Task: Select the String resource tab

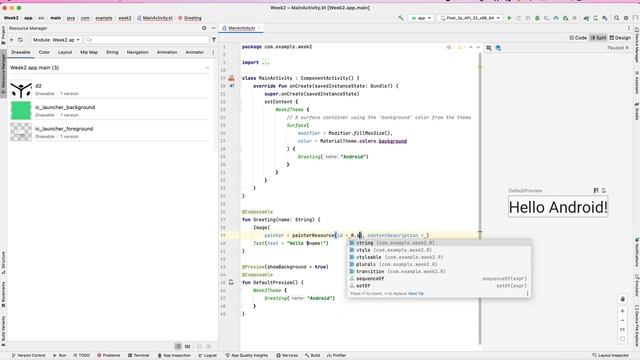Action: tap(112, 52)
